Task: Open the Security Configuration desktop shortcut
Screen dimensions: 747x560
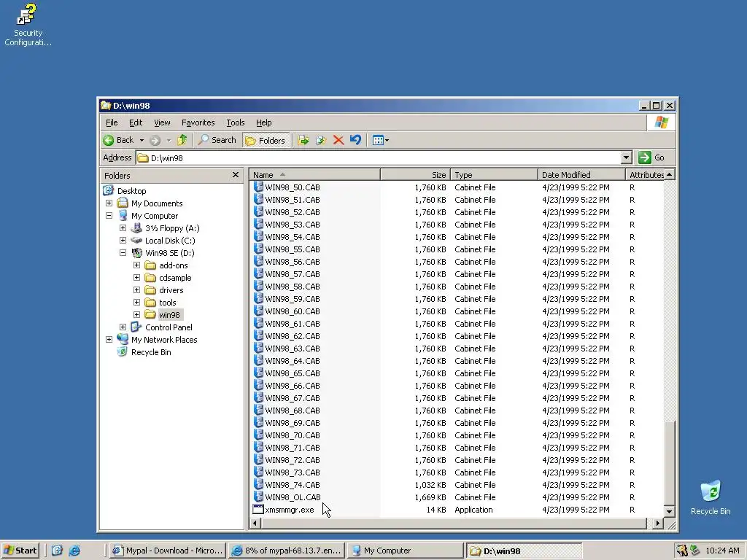Action: point(28,25)
